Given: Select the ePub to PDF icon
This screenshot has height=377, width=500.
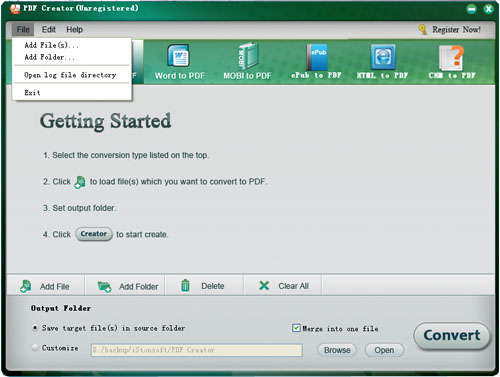Looking at the screenshot, I should 317,57.
